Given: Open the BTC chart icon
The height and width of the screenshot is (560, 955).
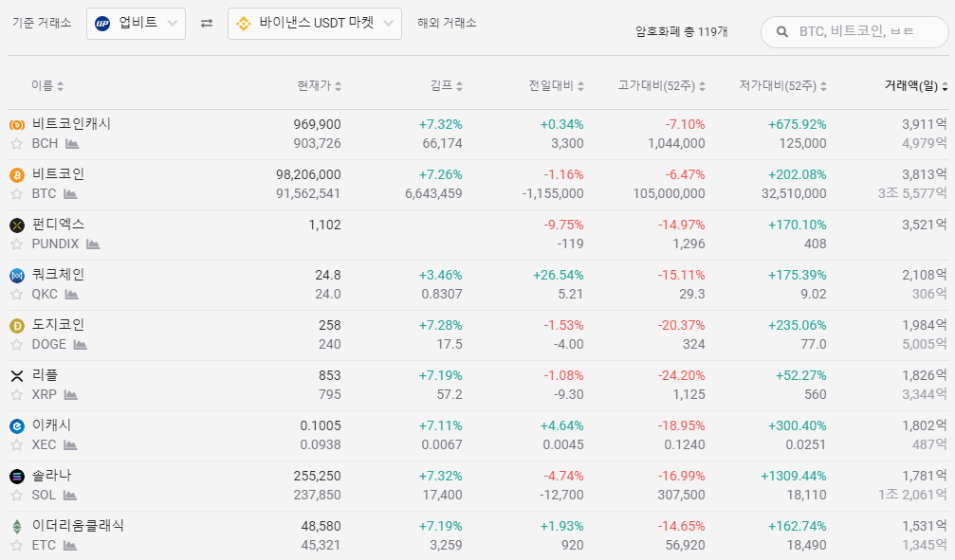Looking at the screenshot, I should [x=70, y=194].
